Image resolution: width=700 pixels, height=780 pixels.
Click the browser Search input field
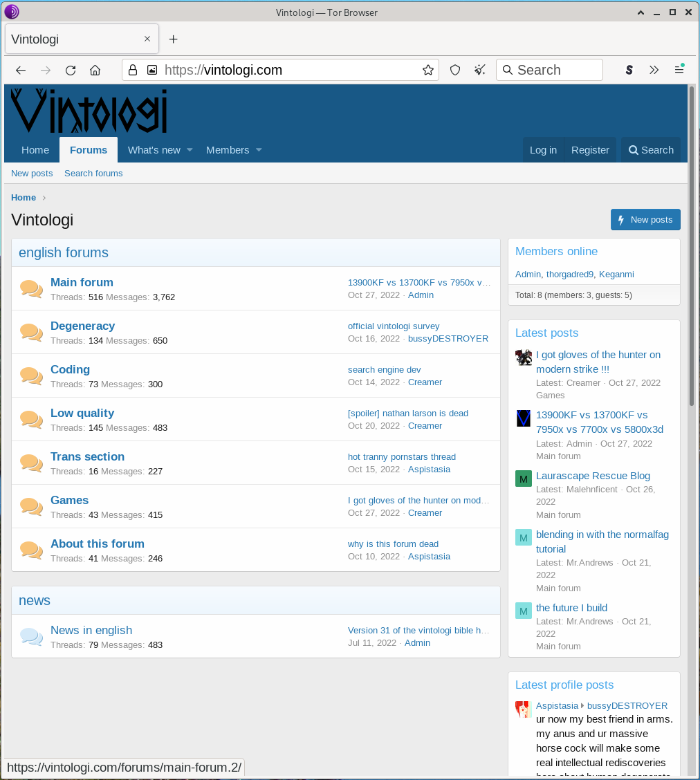pyautogui.click(x=550, y=70)
